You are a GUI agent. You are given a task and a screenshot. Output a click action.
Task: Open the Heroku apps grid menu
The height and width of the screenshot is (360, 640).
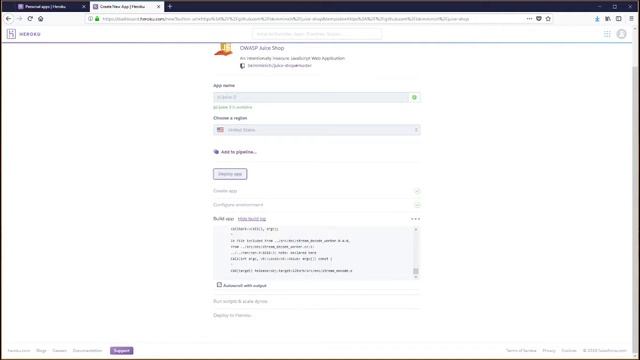pos(607,34)
